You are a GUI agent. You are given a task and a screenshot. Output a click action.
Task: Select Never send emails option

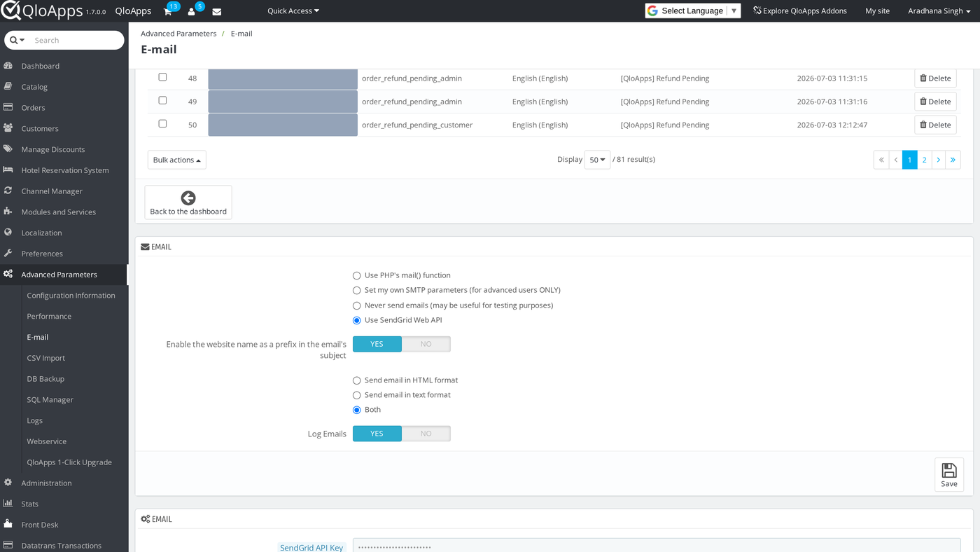click(x=357, y=306)
